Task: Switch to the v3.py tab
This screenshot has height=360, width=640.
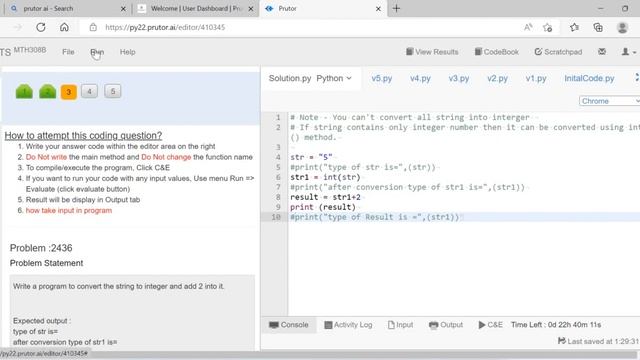Action: (459, 78)
